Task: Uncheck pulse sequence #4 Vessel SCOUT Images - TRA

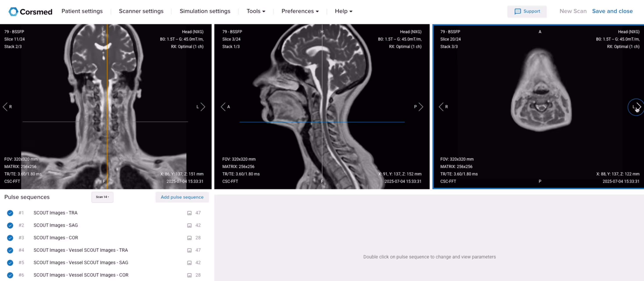Action: (10, 250)
